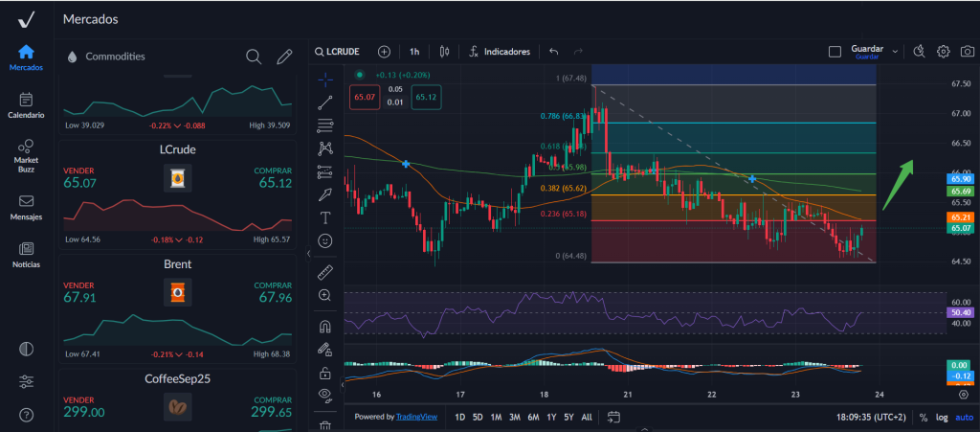This screenshot has height=432, width=980.
Task: Add a symbol to compare with plus icon
Action: [x=384, y=52]
